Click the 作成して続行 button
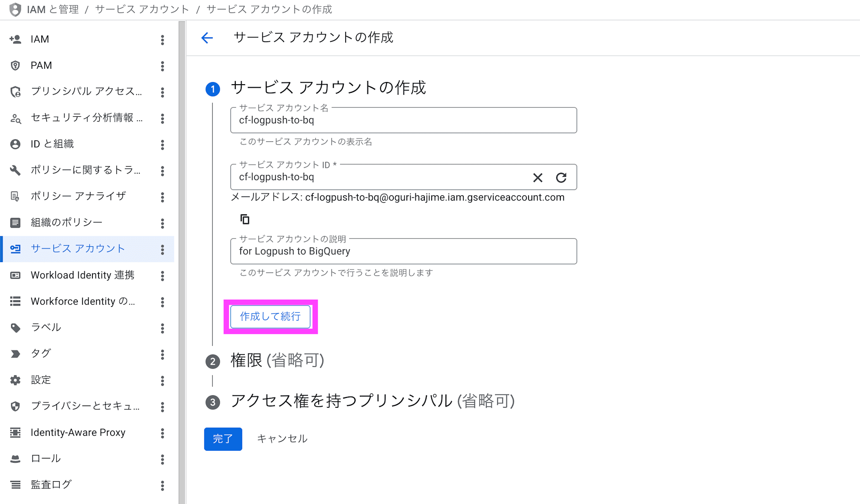Screen dimensions: 860x504 (x=270, y=316)
